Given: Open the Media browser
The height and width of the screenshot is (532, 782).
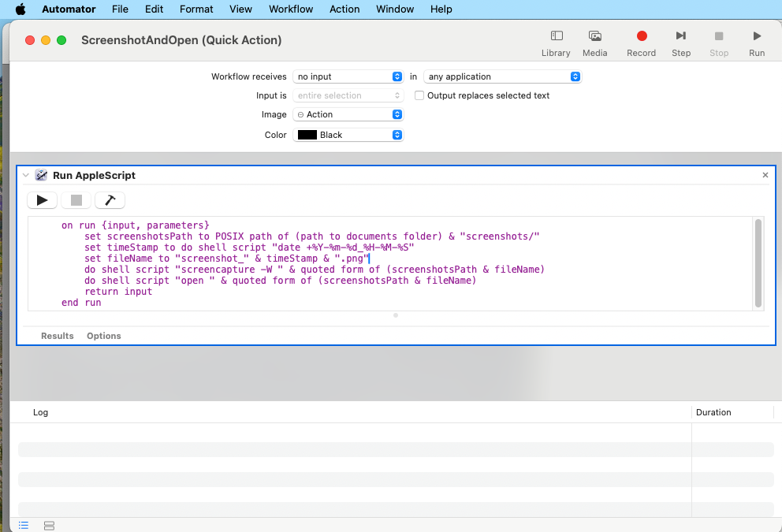Looking at the screenshot, I should [x=595, y=41].
